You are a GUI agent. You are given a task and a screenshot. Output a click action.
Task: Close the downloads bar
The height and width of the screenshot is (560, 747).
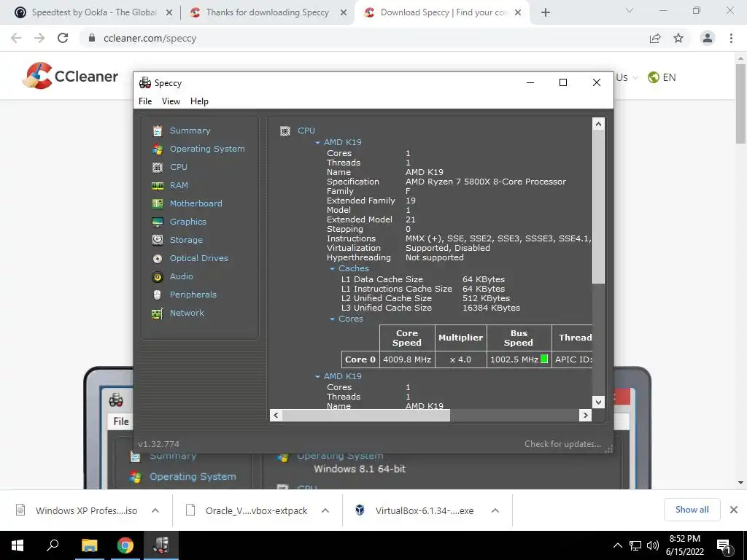pyautogui.click(x=734, y=510)
